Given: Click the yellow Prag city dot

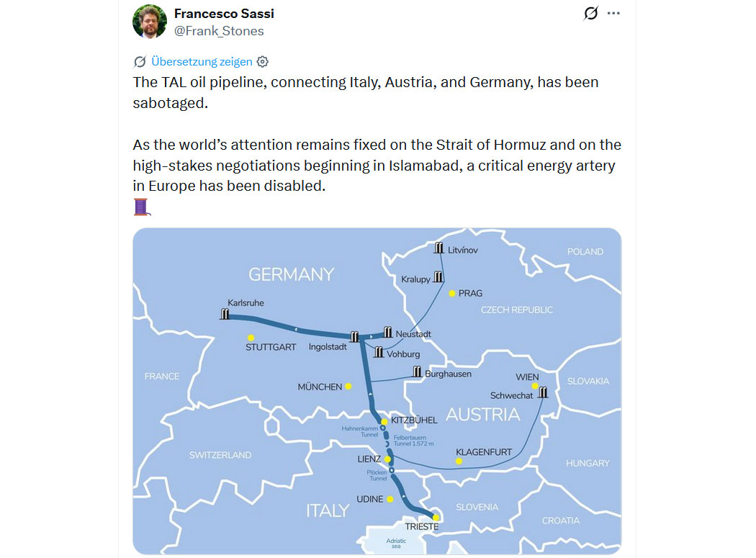Looking at the screenshot, I should [452, 293].
